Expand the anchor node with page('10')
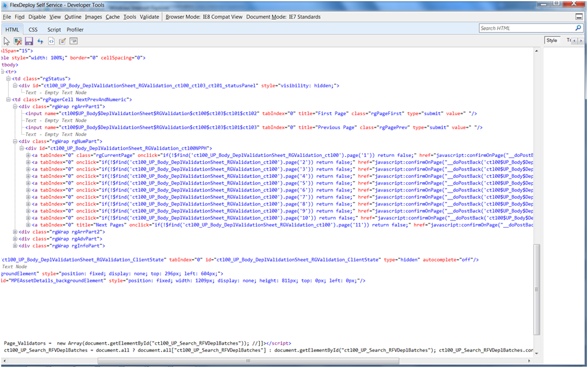 [x=28, y=218]
